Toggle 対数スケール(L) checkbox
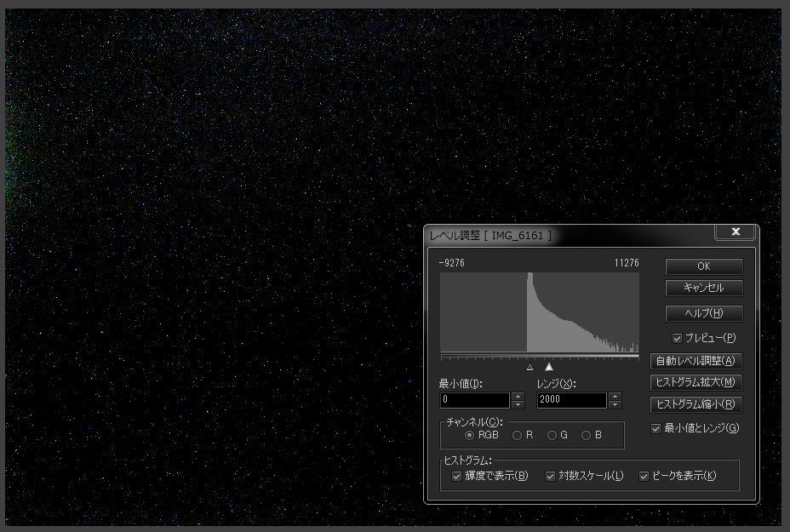The height and width of the screenshot is (532, 790). [551, 476]
